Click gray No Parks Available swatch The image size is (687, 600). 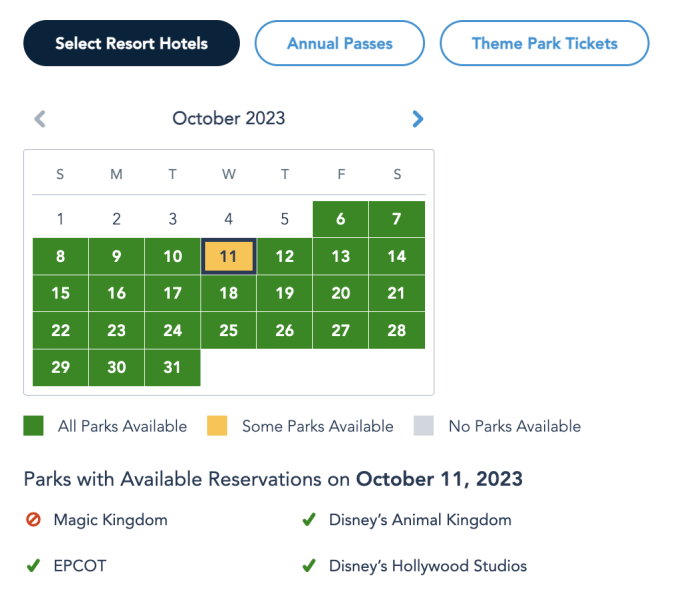423,426
